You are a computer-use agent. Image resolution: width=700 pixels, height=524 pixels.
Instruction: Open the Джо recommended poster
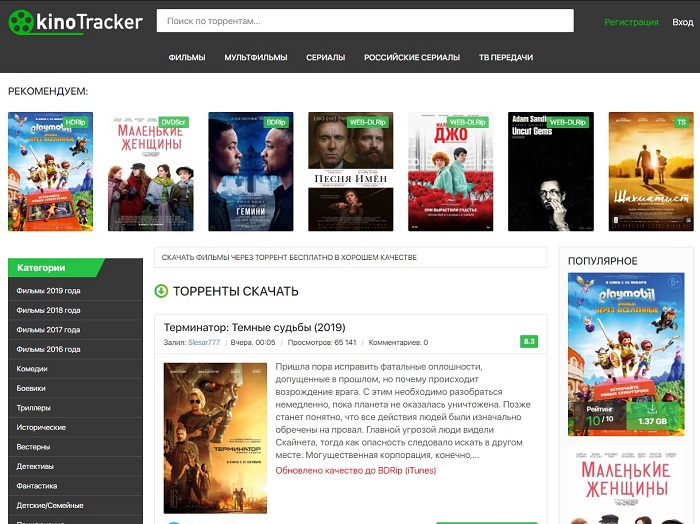tap(450, 171)
